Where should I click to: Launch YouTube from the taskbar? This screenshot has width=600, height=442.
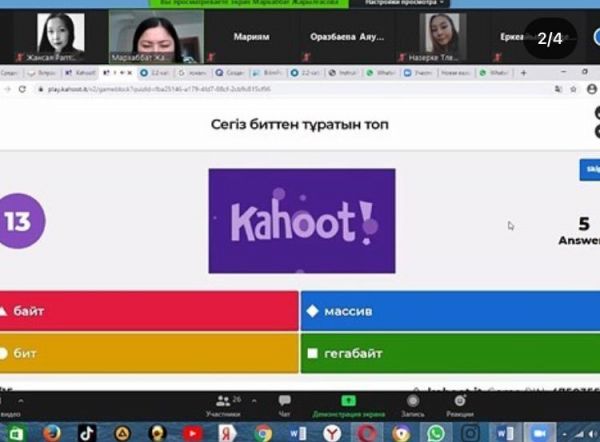click(x=193, y=432)
